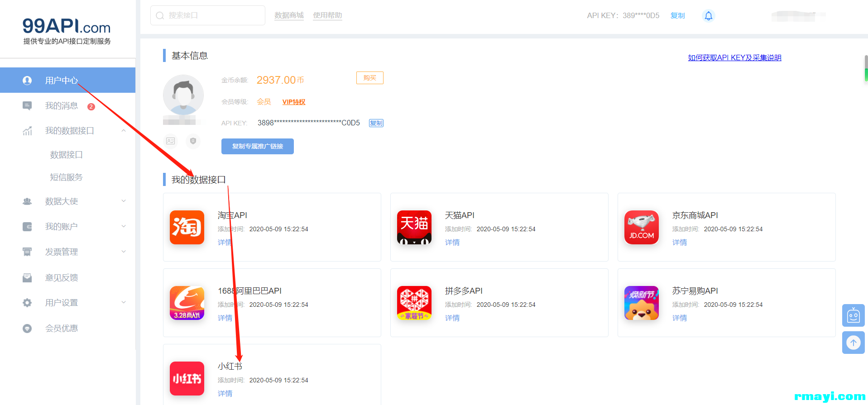Open 详情 for 小红书
The image size is (868, 405).
225,394
